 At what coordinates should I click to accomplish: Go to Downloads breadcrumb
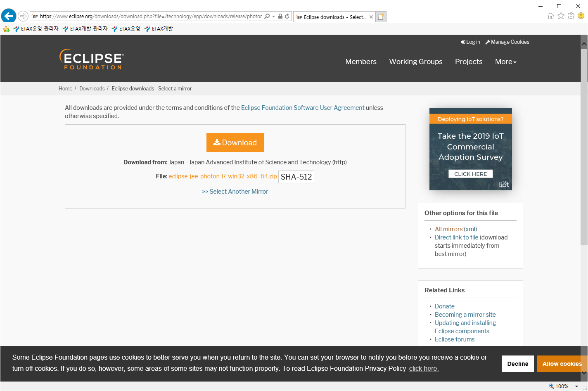point(92,89)
